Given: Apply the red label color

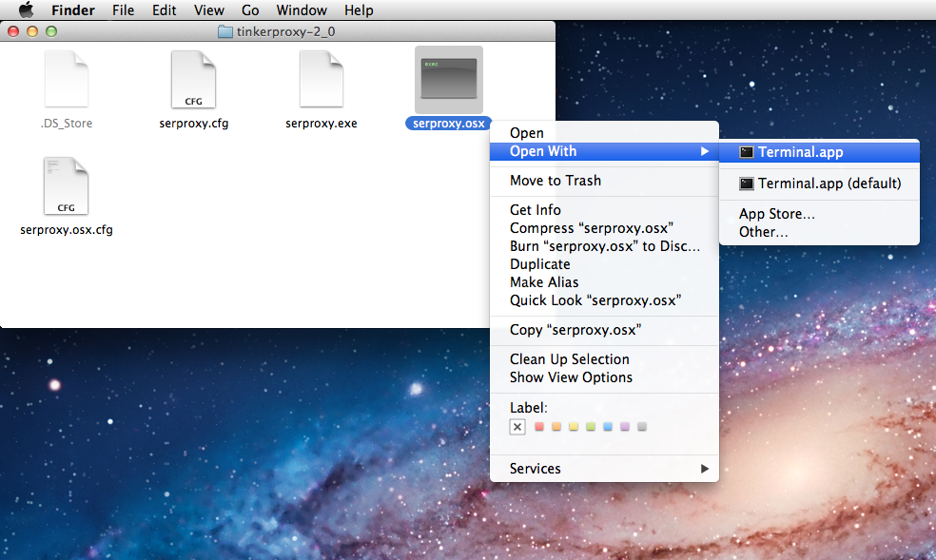Looking at the screenshot, I should click(x=539, y=427).
